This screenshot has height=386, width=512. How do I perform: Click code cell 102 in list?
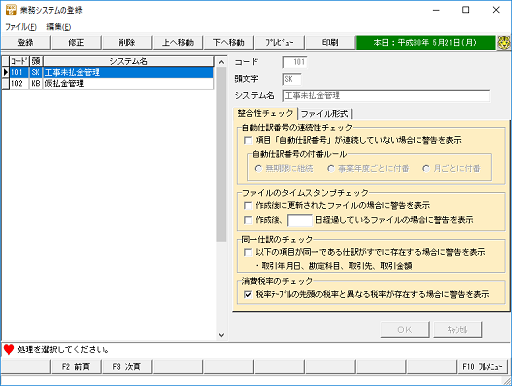pyautogui.click(x=19, y=83)
